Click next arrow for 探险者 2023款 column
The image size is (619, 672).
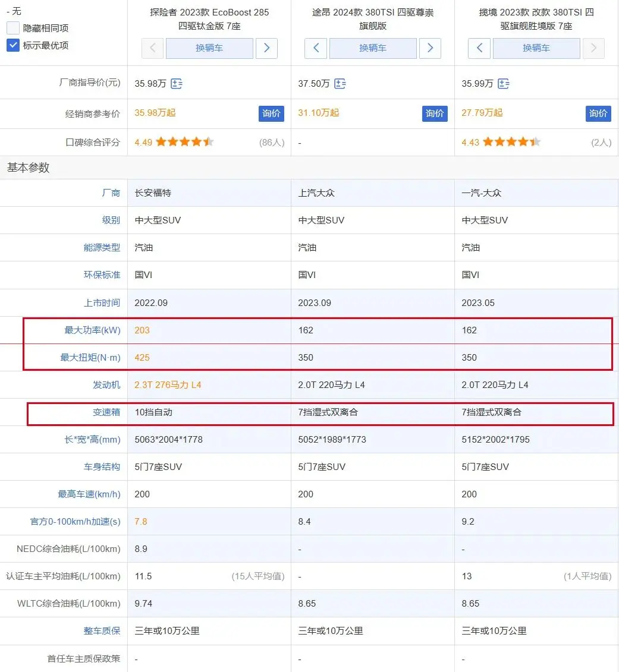[266, 48]
